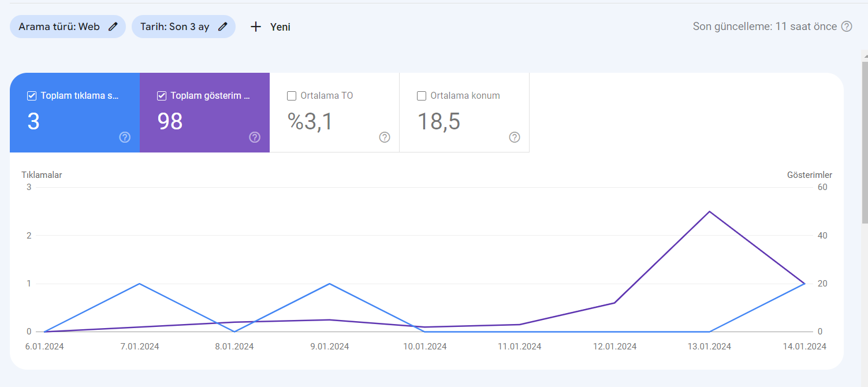Image resolution: width=868 pixels, height=387 pixels.
Task: Select the %3,1 average CTR card
Action: point(334,113)
